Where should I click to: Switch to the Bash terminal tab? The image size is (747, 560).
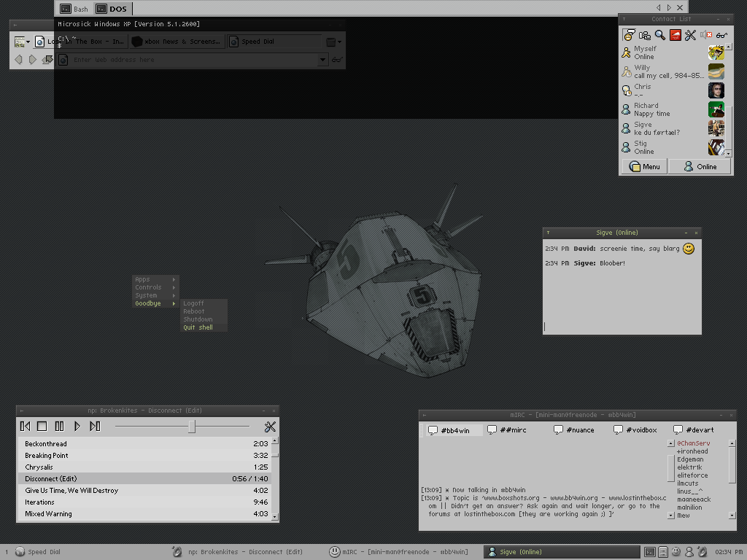pos(74,9)
